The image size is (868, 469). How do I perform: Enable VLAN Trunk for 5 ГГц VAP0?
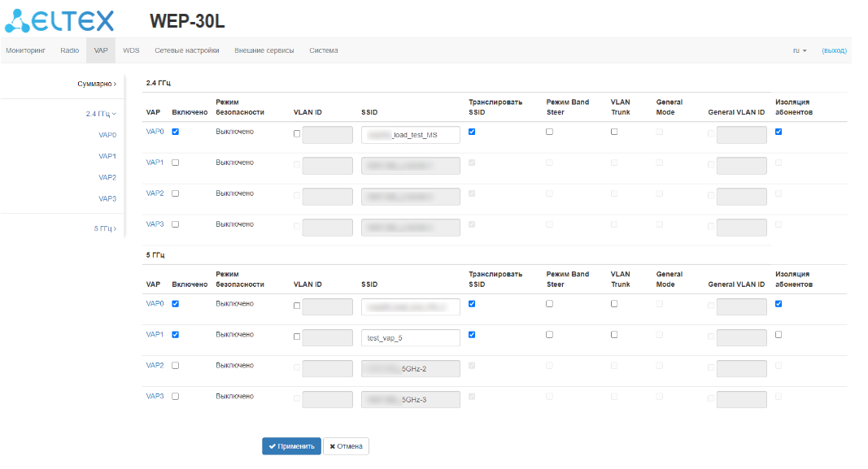pos(614,303)
